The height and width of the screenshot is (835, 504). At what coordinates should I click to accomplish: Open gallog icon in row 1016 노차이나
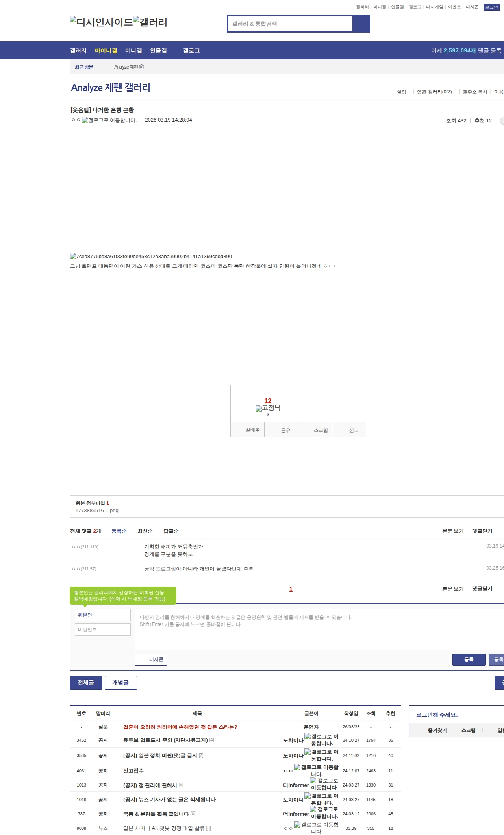pyautogui.click(x=321, y=799)
